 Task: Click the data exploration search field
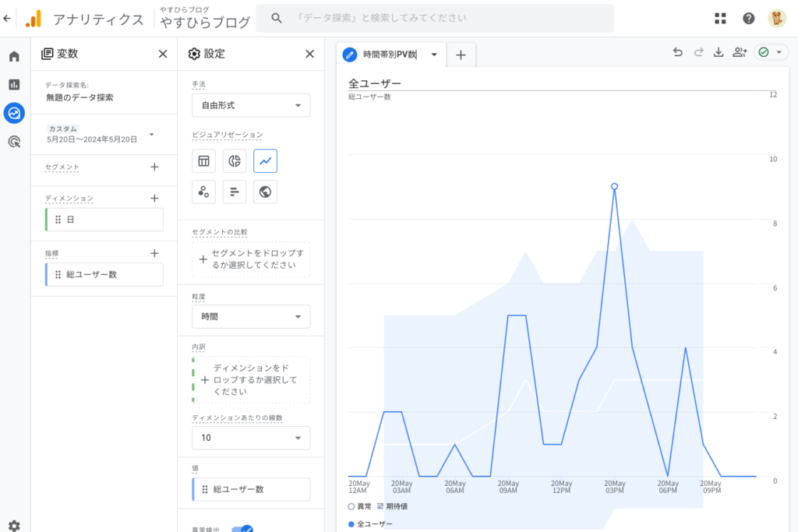[435, 18]
